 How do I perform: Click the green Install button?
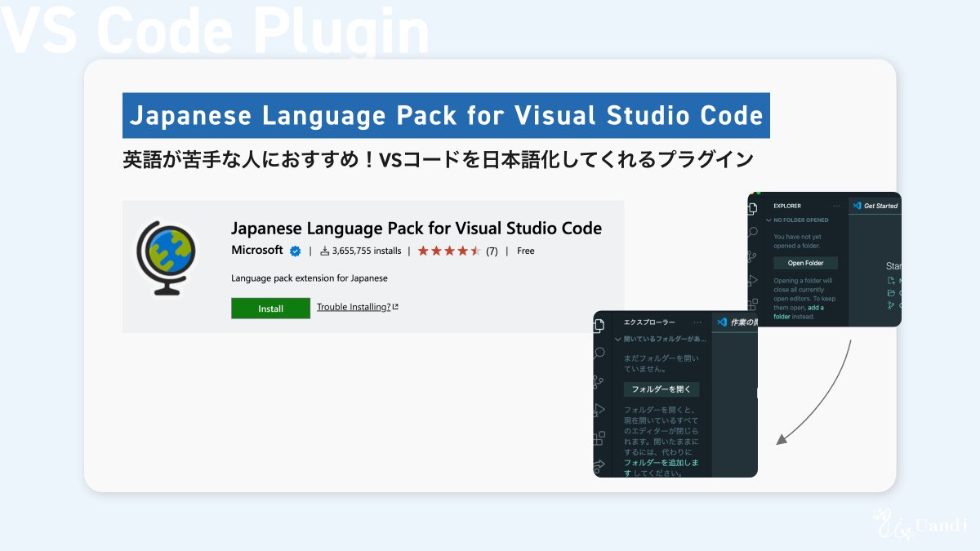coord(270,309)
